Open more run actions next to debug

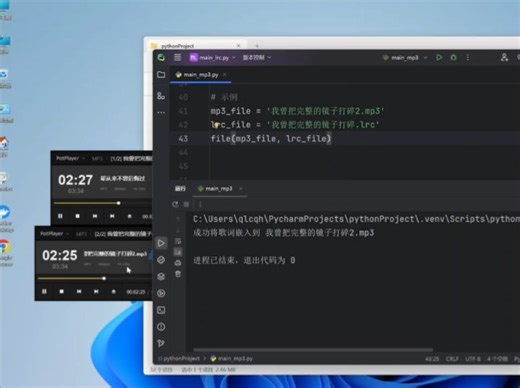click(468, 57)
